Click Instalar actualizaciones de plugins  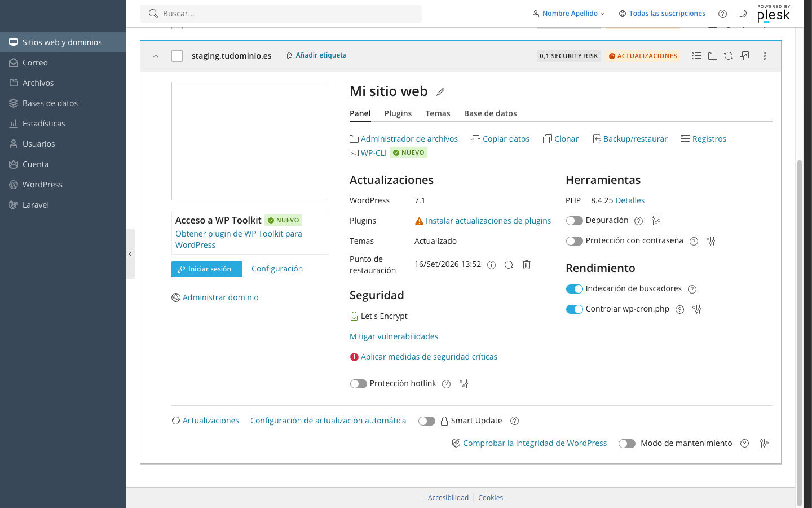pyautogui.click(x=488, y=221)
